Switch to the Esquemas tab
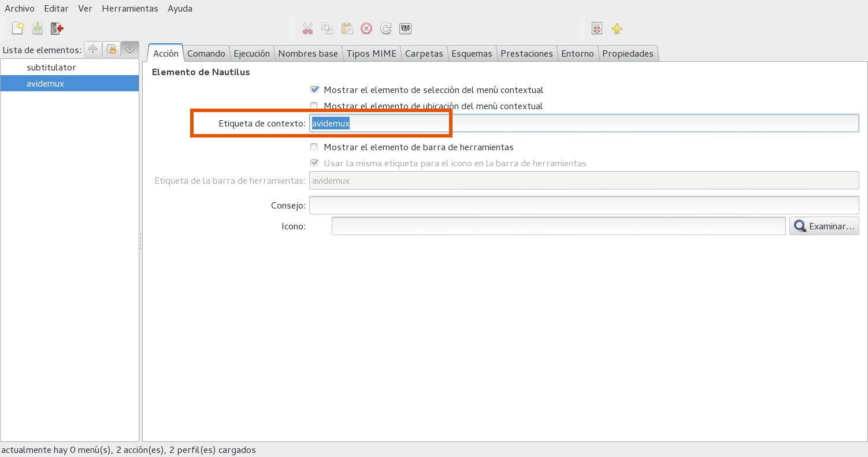The image size is (868, 457). [472, 53]
